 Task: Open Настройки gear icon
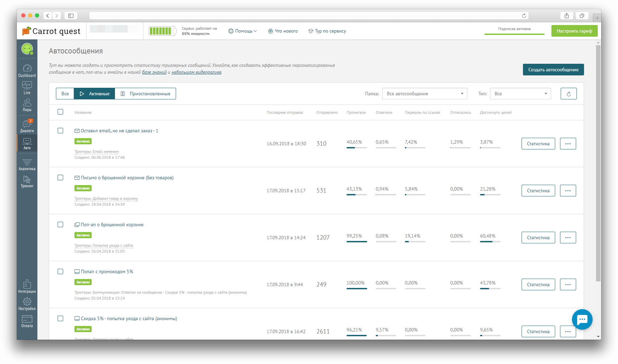(x=27, y=304)
